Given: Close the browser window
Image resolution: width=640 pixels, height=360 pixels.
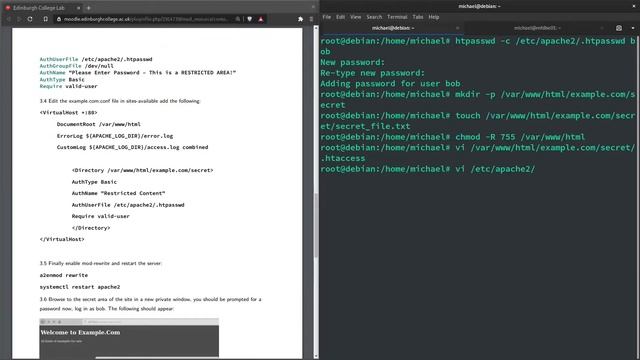Looking at the screenshot, I should coord(313,7).
